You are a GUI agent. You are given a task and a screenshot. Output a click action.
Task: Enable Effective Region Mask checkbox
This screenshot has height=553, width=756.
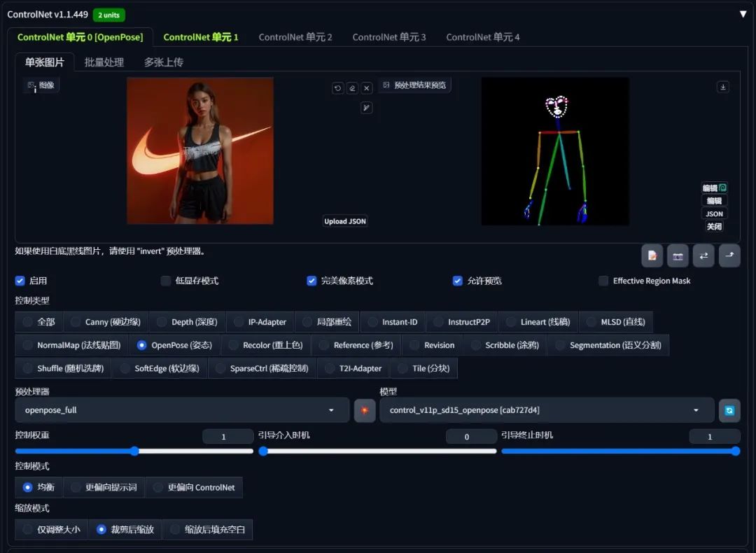[603, 281]
